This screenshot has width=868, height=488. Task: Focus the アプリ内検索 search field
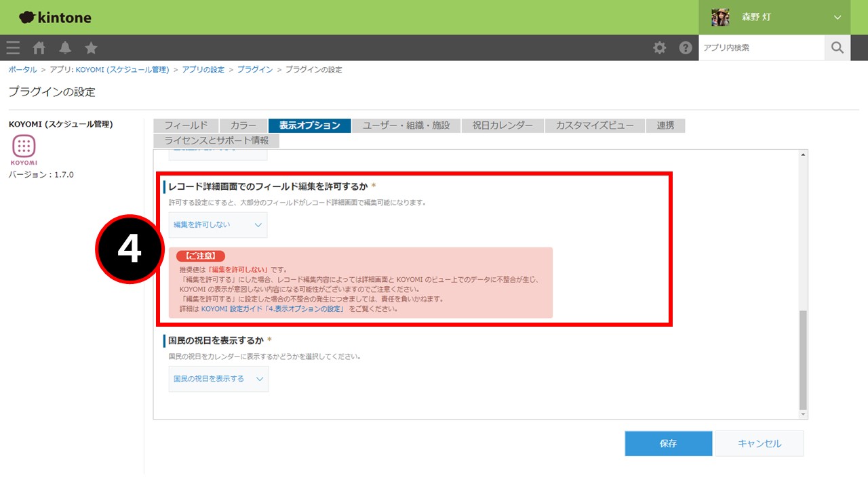pos(762,47)
